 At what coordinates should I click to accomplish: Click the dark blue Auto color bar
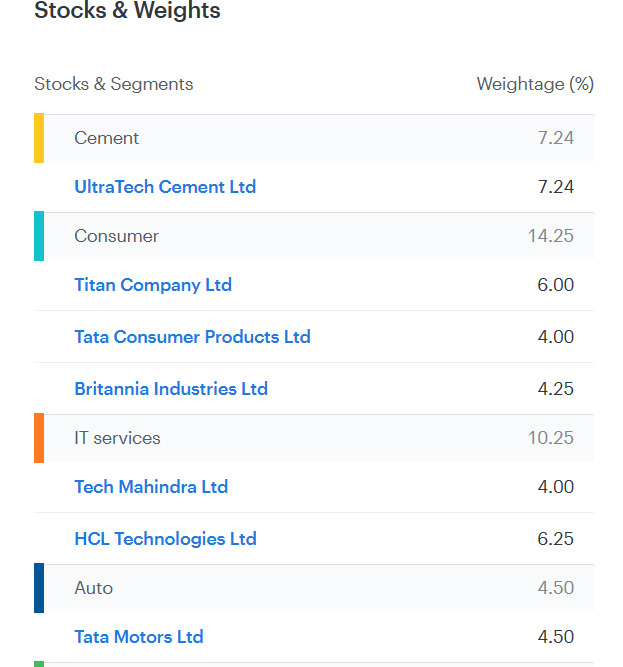pos(39,588)
